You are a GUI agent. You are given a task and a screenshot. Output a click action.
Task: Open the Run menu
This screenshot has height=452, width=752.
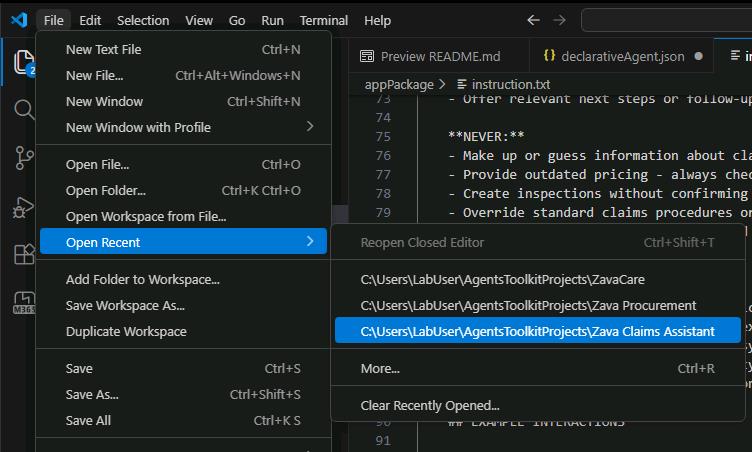(272, 21)
